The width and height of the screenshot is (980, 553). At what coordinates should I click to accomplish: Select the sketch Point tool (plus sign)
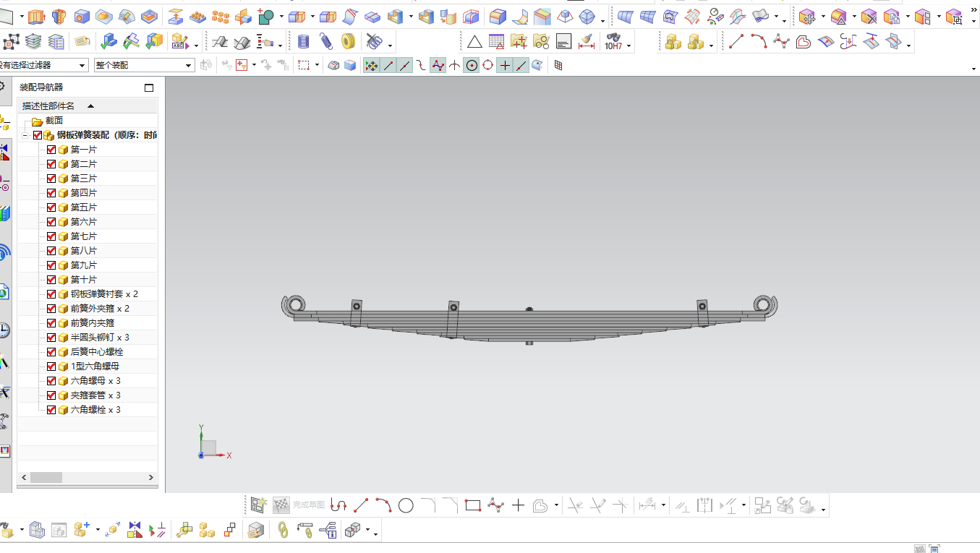coord(518,505)
